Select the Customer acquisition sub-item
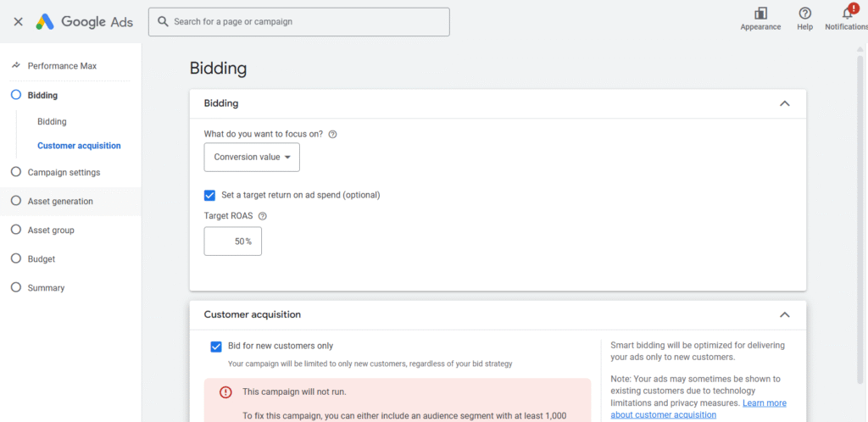Viewport: 868px width, 422px height. [79, 146]
